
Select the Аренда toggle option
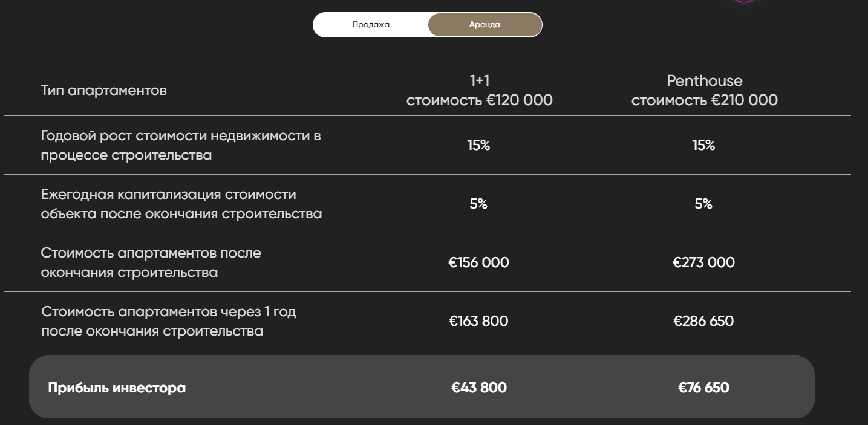[485, 25]
